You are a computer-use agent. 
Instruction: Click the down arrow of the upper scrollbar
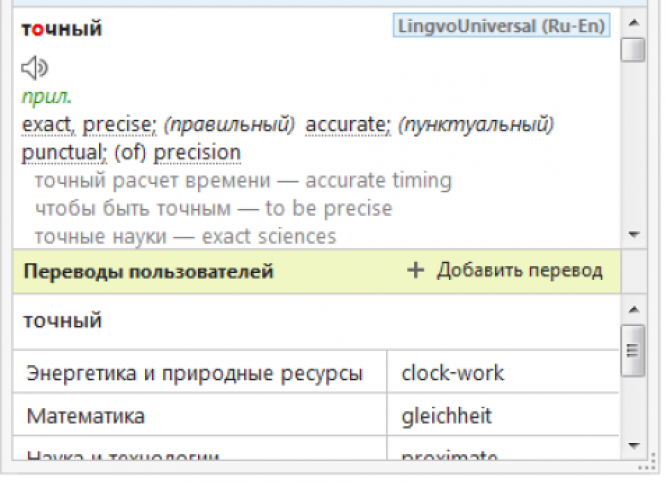tap(634, 234)
